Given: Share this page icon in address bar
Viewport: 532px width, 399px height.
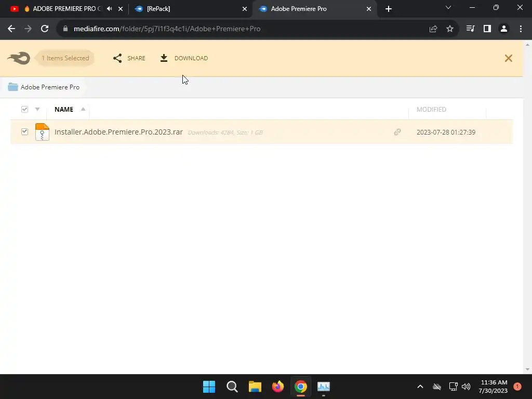Looking at the screenshot, I should pos(433,29).
